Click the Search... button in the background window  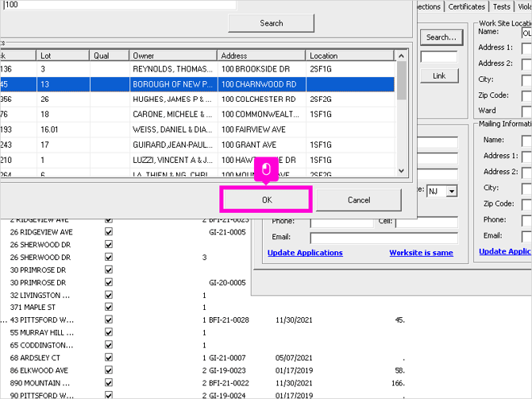point(441,37)
